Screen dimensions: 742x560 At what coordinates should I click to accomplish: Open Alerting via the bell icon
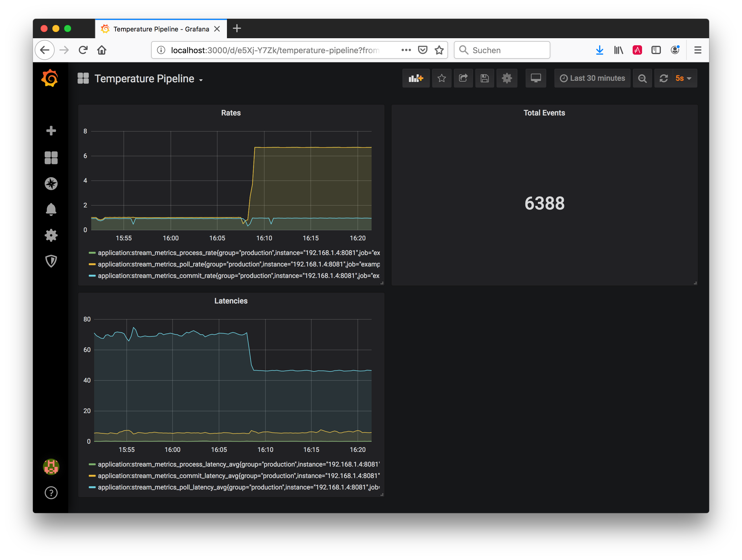point(51,209)
